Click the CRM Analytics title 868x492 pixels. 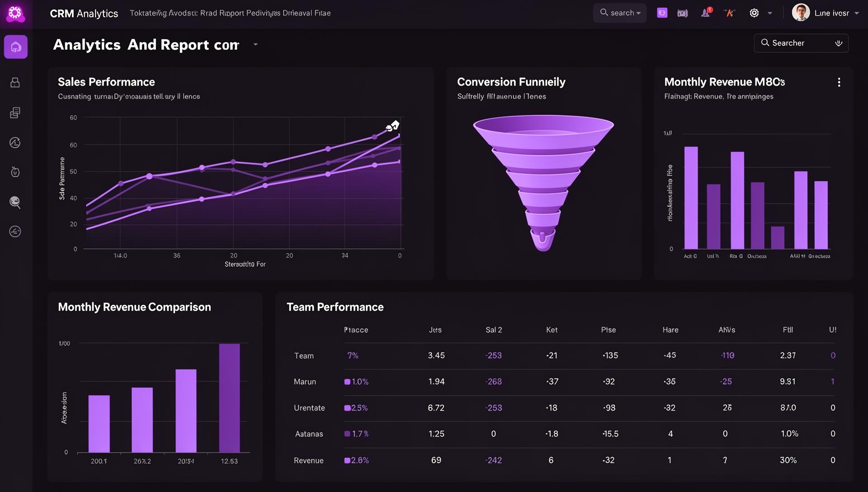coord(84,14)
